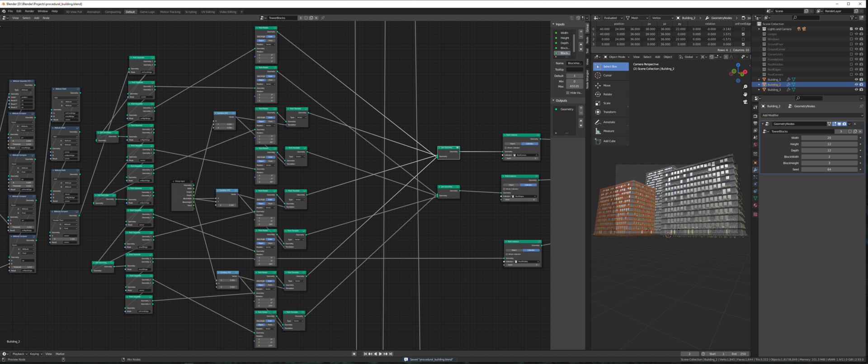The image size is (868, 364).
Task: Expand the Building_3 tree item
Action: click(x=759, y=90)
